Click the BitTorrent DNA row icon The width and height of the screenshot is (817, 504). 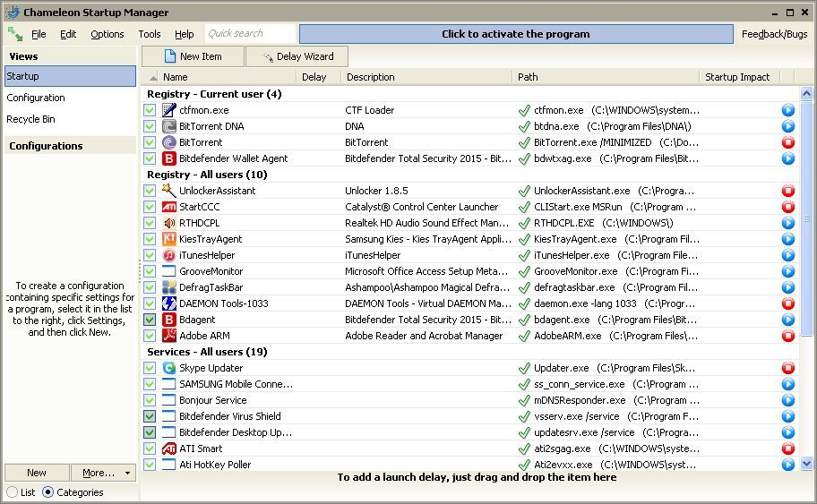tap(168, 126)
